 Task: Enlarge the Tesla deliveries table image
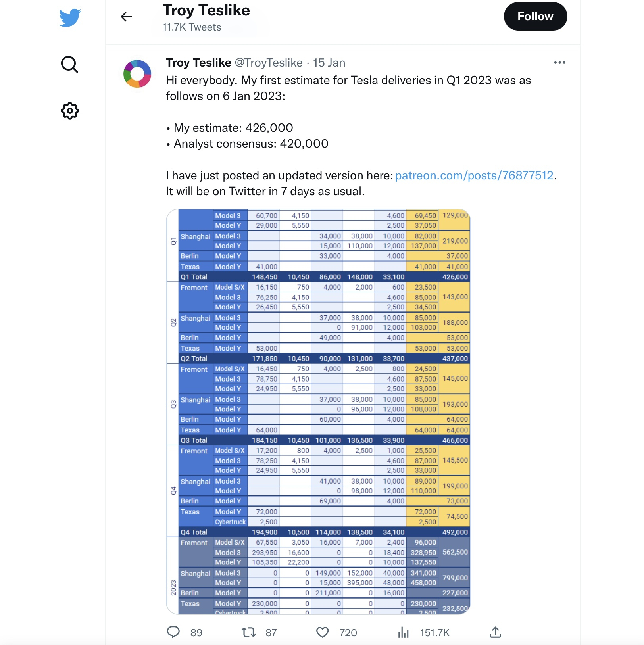click(x=318, y=412)
